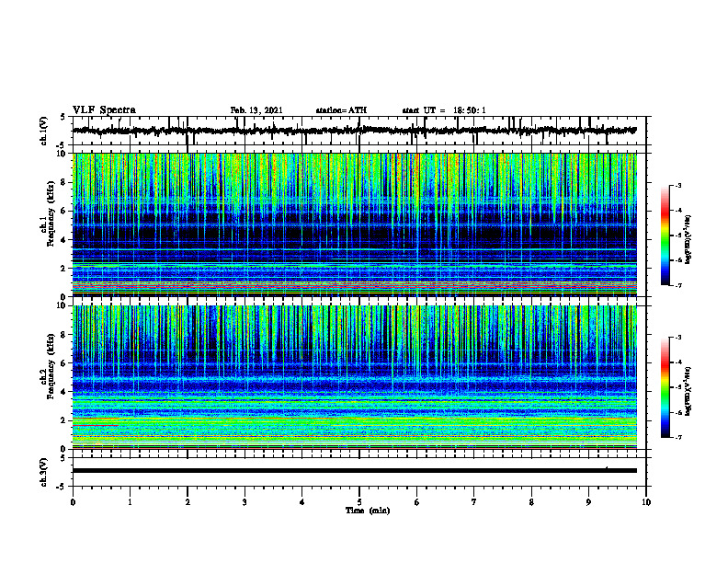728x563 pixels.
Task: Click the ch.1 spectrogram color scale bar
Action: pos(665,236)
